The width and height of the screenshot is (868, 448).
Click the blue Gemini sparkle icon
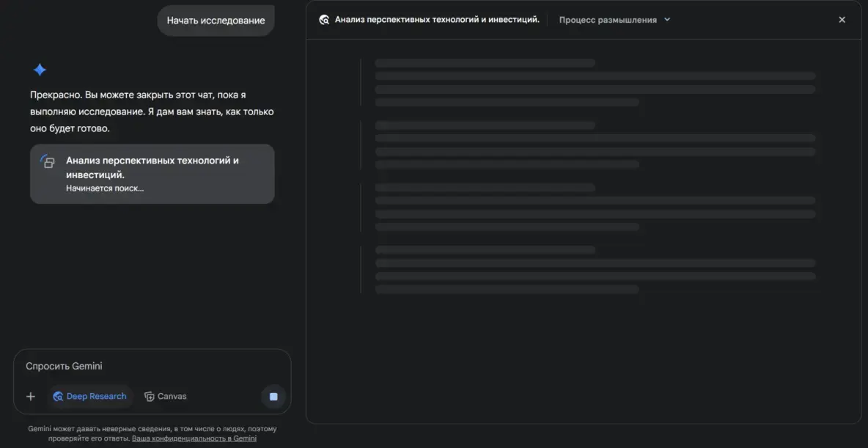coord(40,70)
